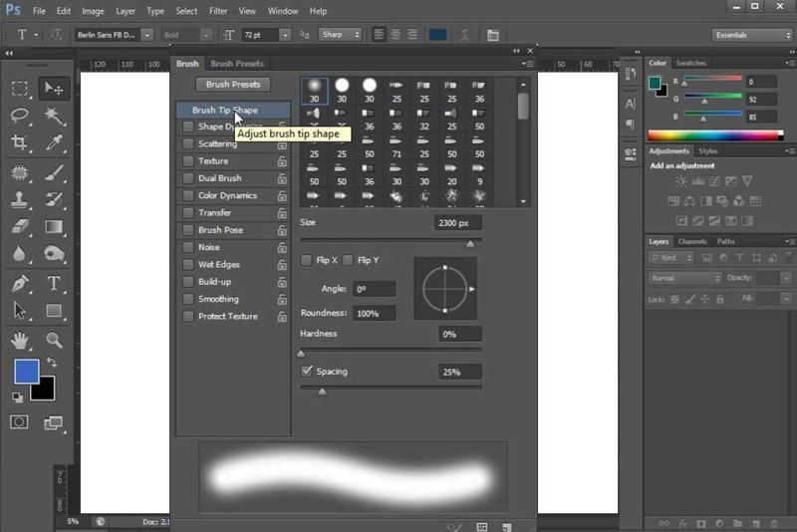Open the Layer menu
The height and width of the screenshot is (532, 797).
[126, 11]
